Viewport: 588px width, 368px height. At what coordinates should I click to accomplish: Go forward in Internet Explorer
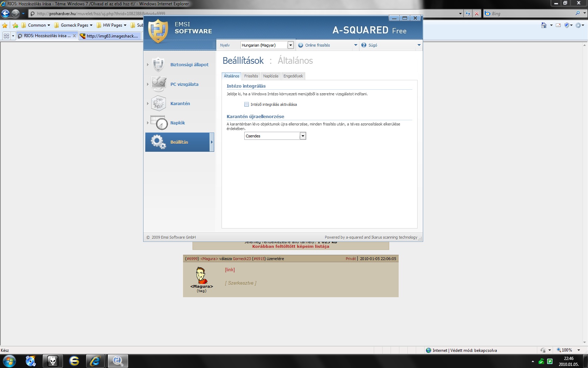coord(15,14)
